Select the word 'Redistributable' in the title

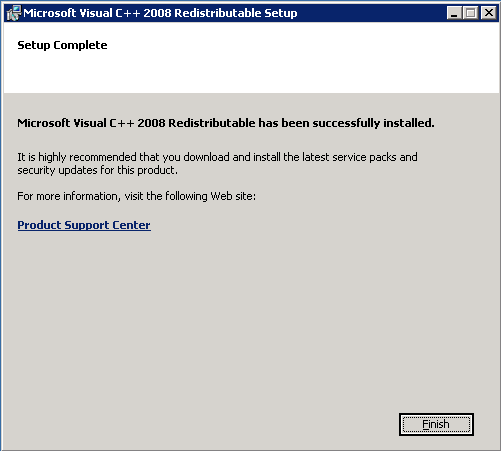click(x=218, y=13)
